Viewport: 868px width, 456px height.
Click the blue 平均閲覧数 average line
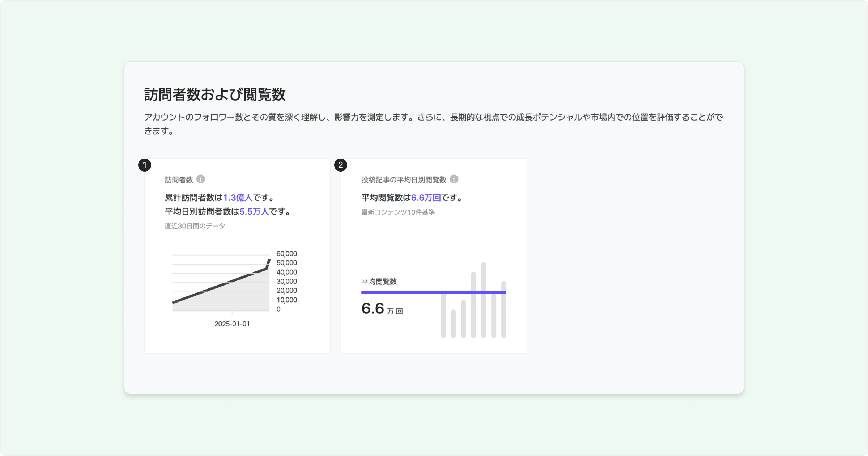pyautogui.click(x=398, y=292)
